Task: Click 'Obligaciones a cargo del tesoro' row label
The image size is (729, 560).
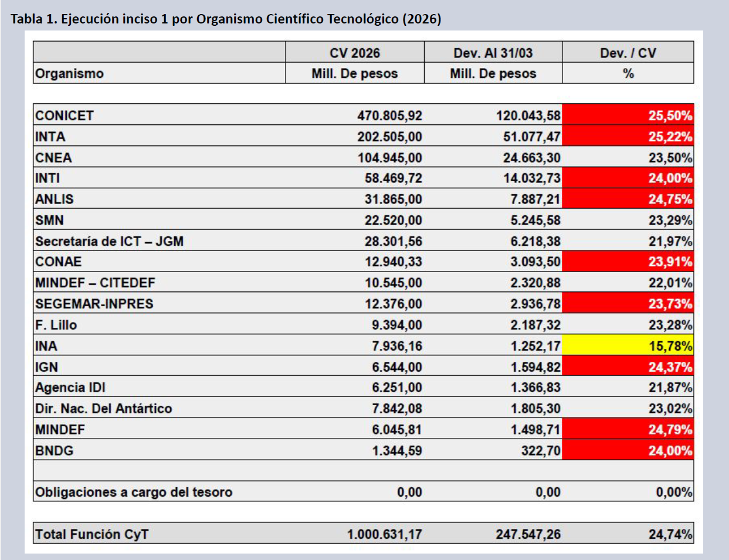Action: 134,492
